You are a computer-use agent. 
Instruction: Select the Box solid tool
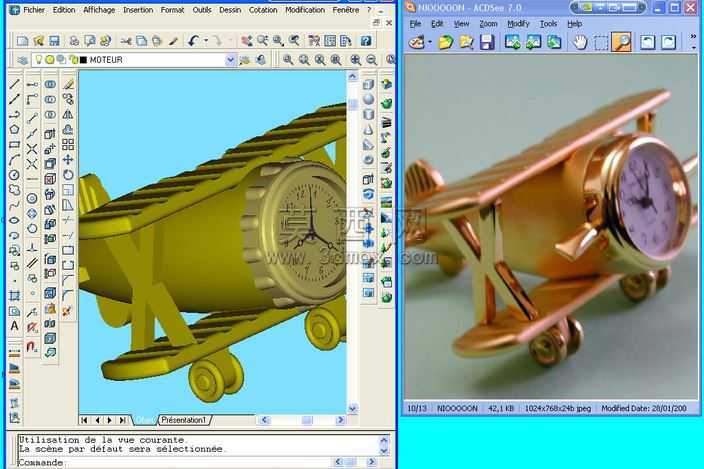[x=368, y=84]
